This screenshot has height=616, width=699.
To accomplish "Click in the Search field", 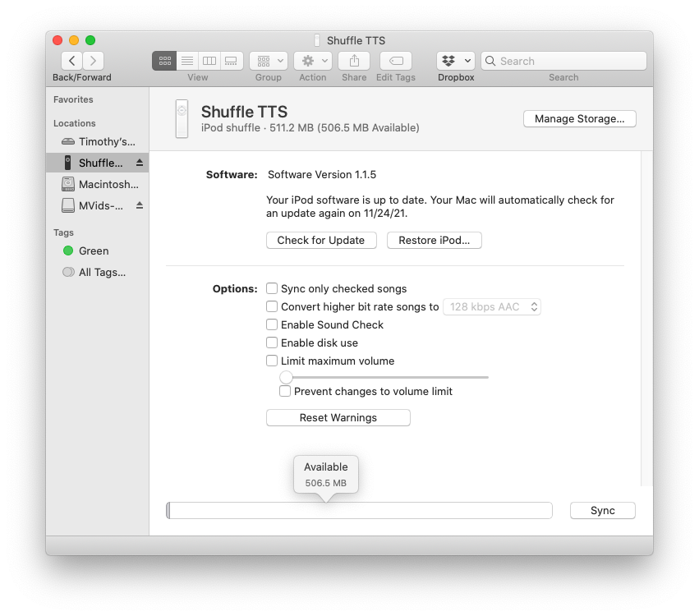I will click(x=563, y=61).
